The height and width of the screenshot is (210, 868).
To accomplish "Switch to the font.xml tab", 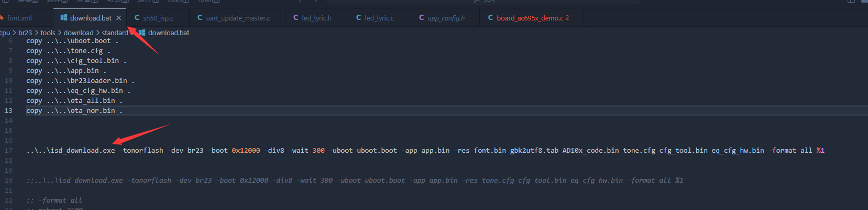I will (19, 18).
